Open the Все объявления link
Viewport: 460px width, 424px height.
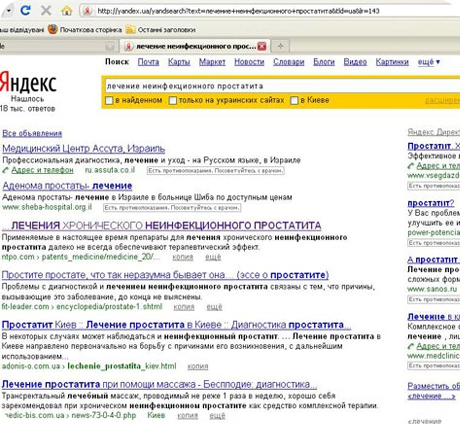(32, 133)
